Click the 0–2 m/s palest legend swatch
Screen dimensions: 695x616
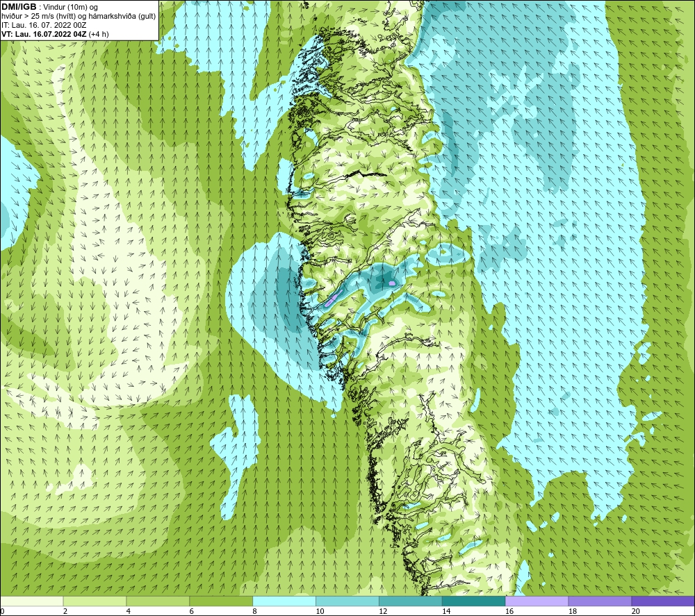pos(32,601)
